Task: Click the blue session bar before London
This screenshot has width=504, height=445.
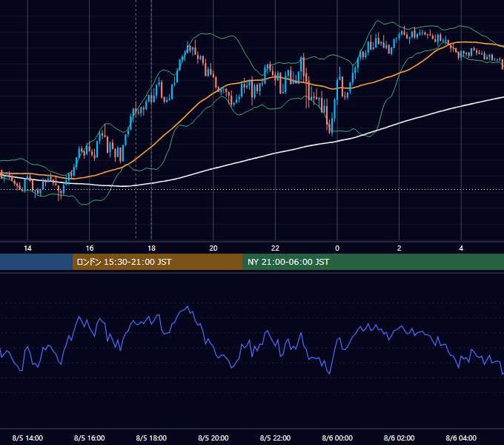Action: coord(36,262)
